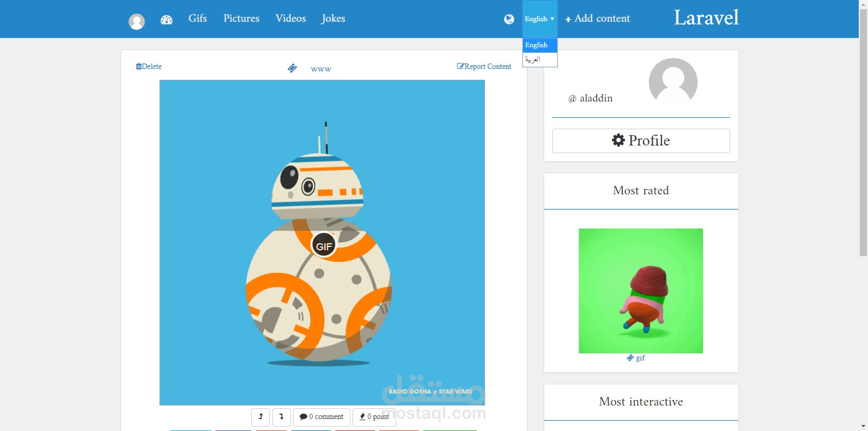Go to the Gifs section
868x431 pixels.
click(197, 18)
